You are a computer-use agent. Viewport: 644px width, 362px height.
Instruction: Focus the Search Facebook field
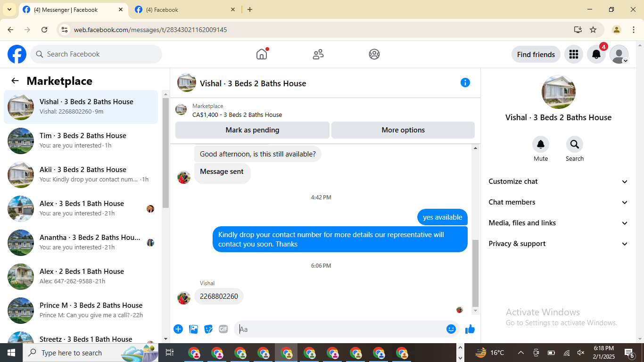click(x=96, y=54)
